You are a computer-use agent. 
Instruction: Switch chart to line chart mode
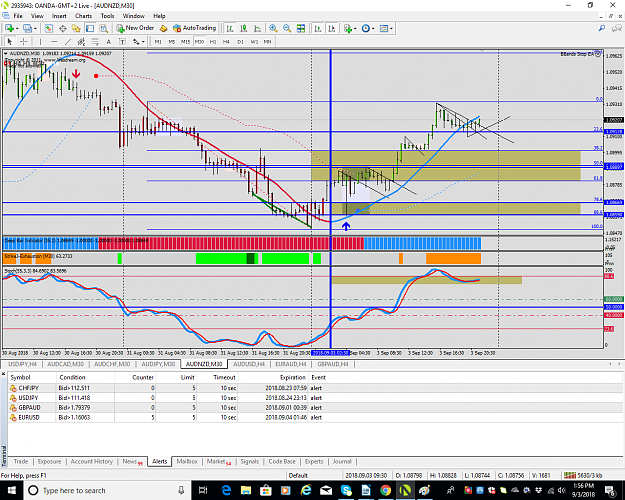(x=257, y=28)
